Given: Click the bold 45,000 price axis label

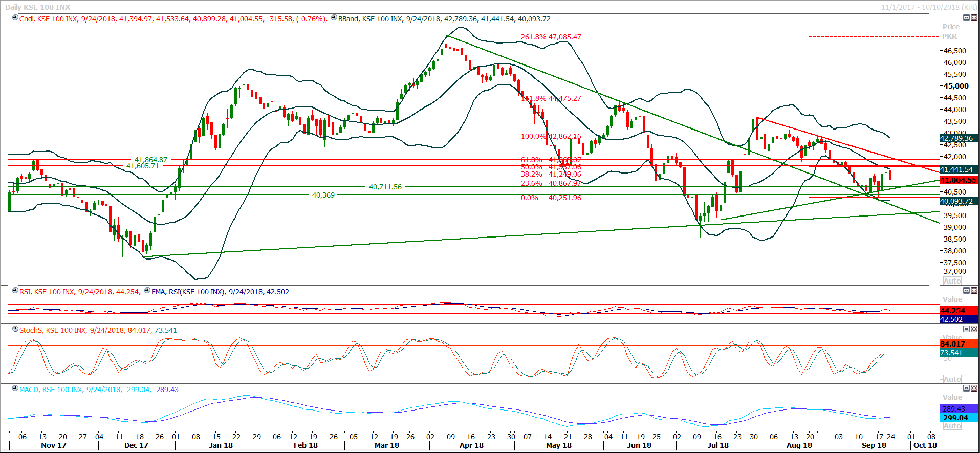Looking at the screenshot, I should point(956,86).
